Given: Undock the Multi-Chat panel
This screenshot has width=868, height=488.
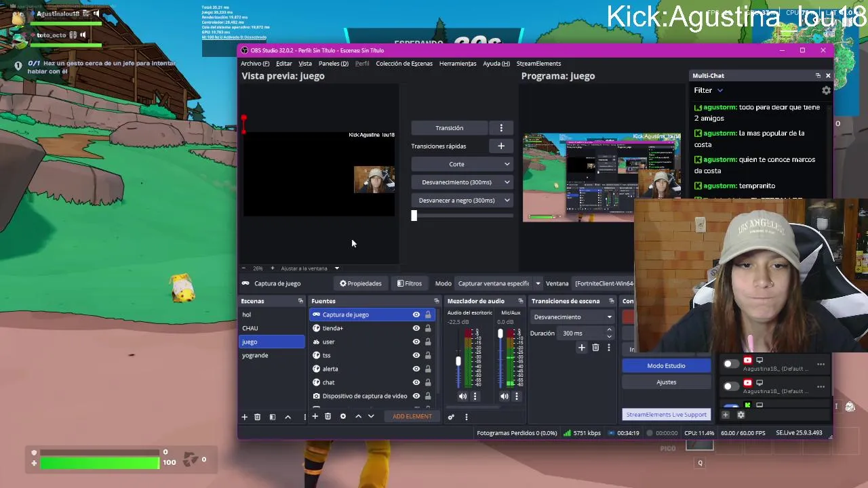Looking at the screenshot, I should 818,75.
